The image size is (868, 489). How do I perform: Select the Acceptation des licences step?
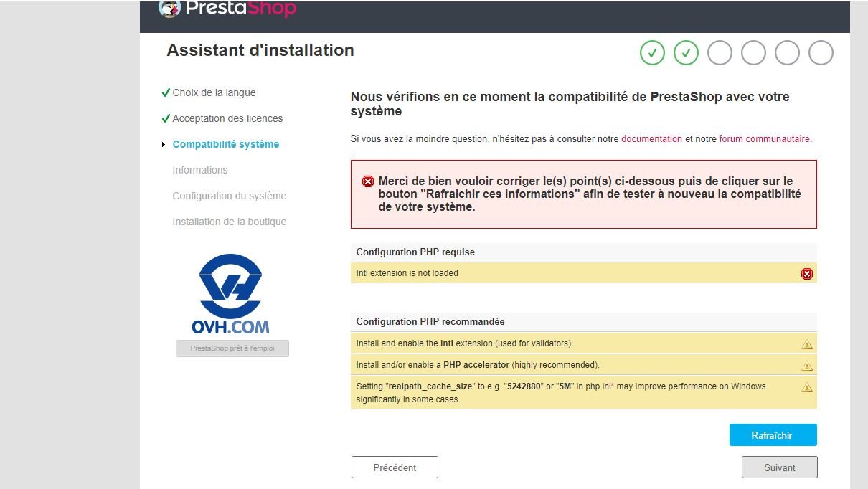coord(227,118)
